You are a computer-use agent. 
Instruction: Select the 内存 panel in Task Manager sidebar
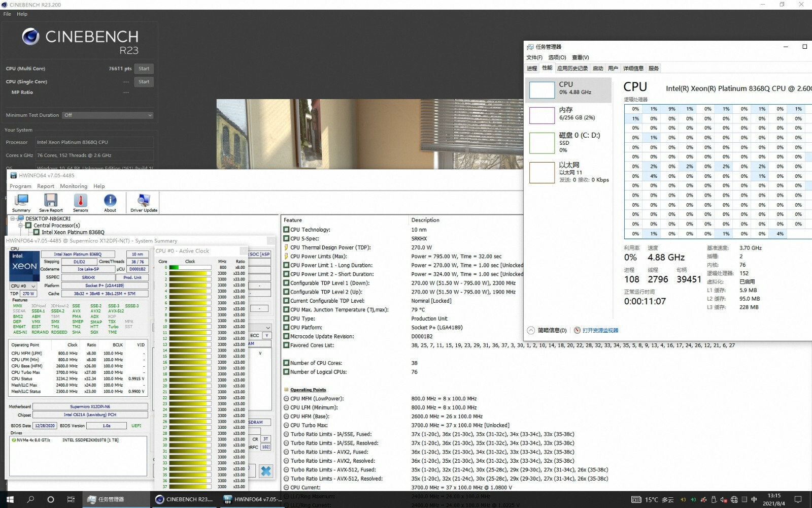click(x=567, y=114)
